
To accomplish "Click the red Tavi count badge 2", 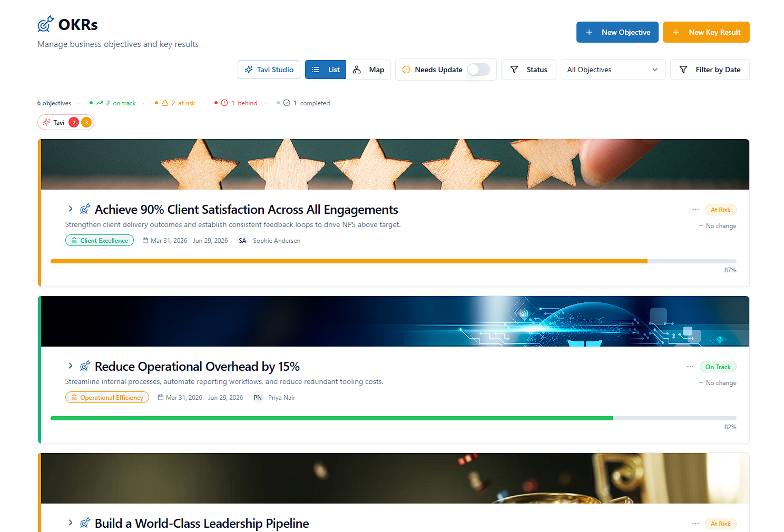I will 74,122.
